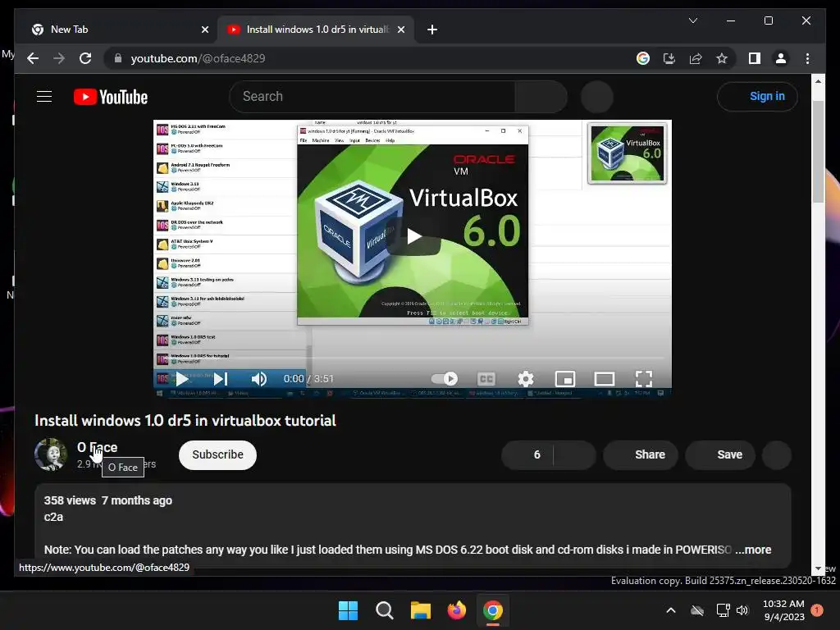Toggle the Chrome side panel
This screenshot has width=840, height=630.
(755, 58)
